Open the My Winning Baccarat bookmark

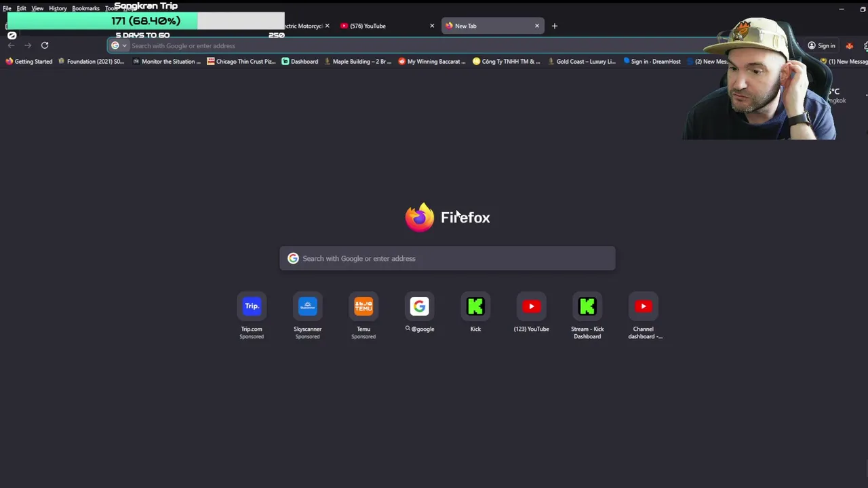432,61
